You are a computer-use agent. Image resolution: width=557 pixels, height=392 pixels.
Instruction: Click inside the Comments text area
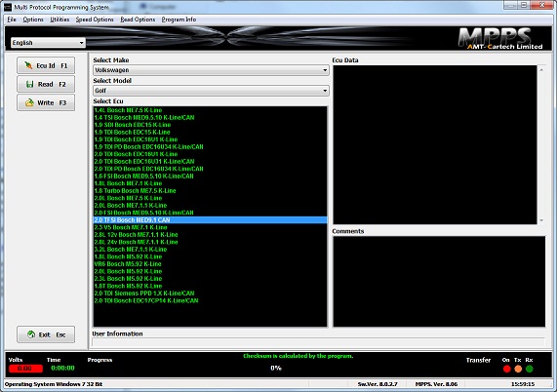pyautogui.click(x=439, y=282)
